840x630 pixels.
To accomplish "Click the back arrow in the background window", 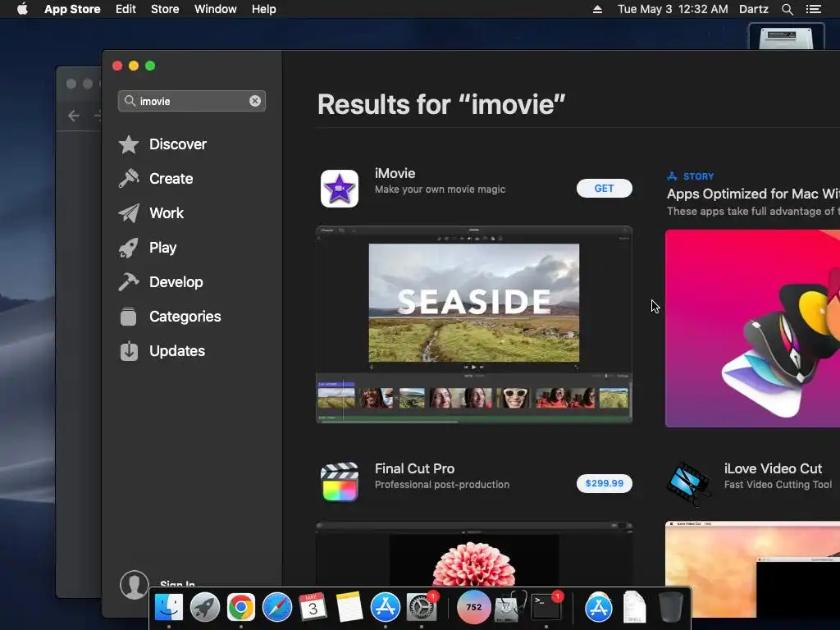I will (74, 115).
